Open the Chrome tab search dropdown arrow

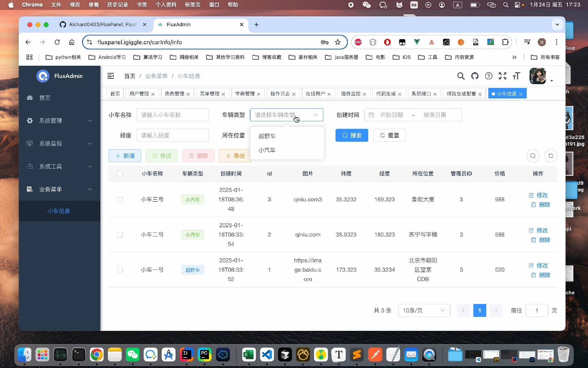point(557,25)
